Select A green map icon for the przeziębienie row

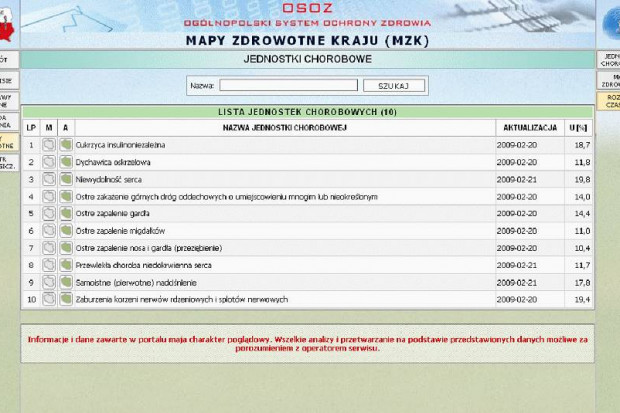coord(66,248)
